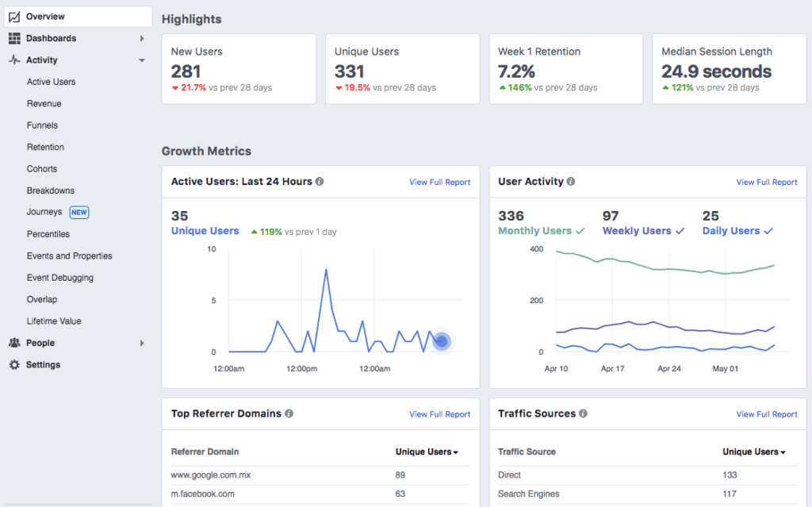Viewport: 812px width, 507px height.
Task: Collapse the Activity sidebar section
Action: click(142, 60)
